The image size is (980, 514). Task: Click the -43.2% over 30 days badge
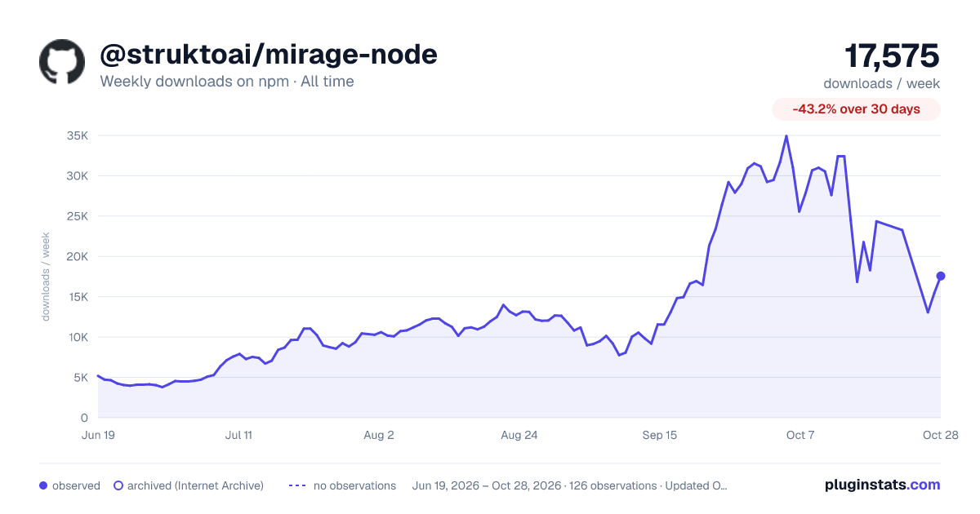[x=857, y=109]
